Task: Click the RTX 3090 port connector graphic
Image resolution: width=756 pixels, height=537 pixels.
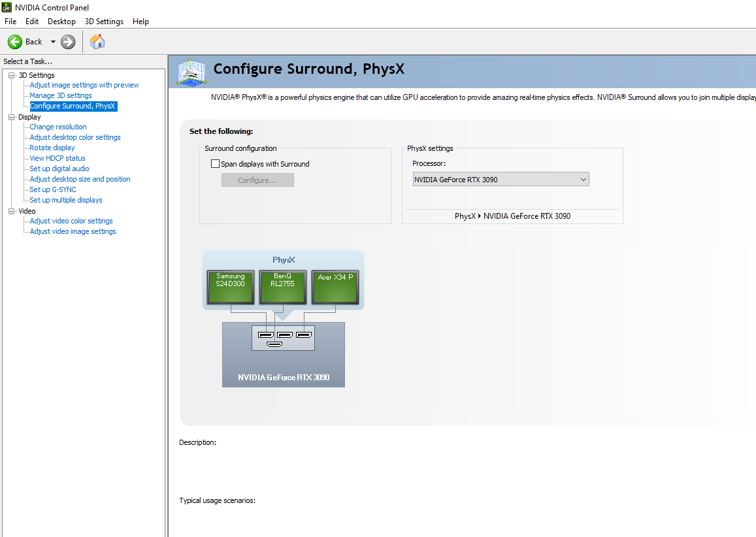Action: pyautogui.click(x=284, y=338)
